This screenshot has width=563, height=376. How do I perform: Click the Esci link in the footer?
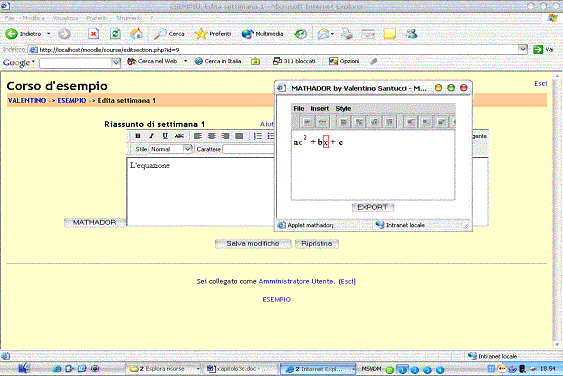pyautogui.click(x=347, y=281)
